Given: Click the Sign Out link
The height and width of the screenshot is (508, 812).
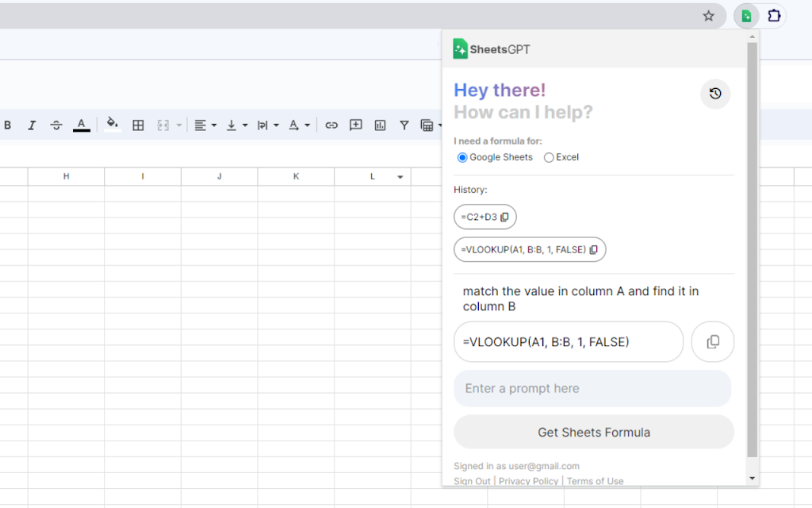Looking at the screenshot, I should [x=472, y=481].
